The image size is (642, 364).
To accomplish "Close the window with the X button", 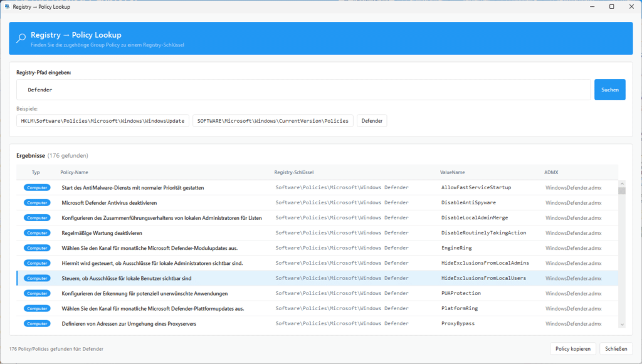I will click(631, 6).
